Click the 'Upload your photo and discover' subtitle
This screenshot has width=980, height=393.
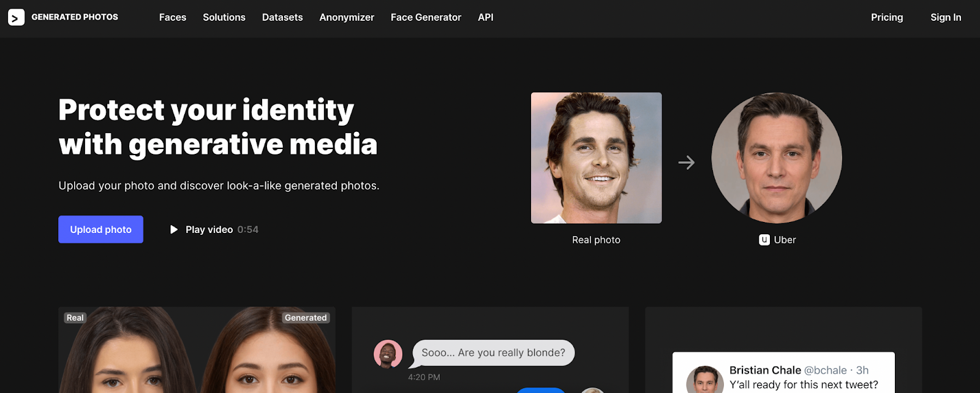(x=219, y=186)
